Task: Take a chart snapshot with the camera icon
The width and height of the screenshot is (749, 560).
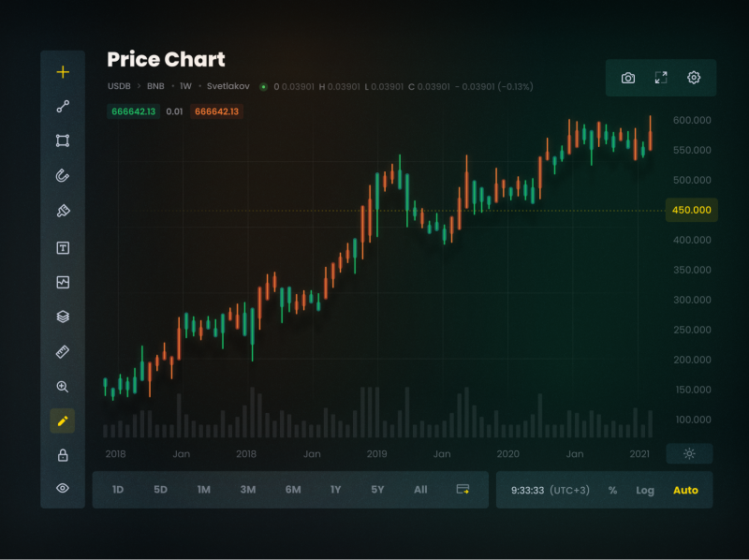Action: [627, 78]
